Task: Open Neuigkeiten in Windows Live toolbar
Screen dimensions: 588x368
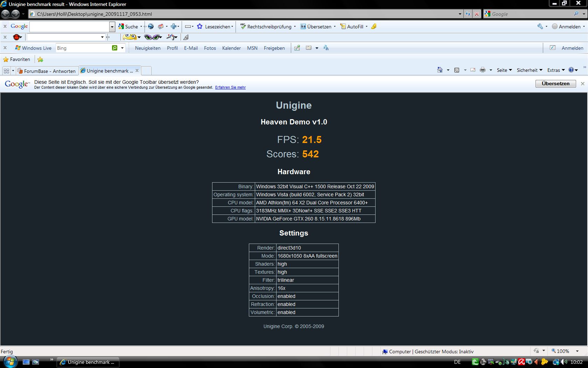Action: pos(148,48)
